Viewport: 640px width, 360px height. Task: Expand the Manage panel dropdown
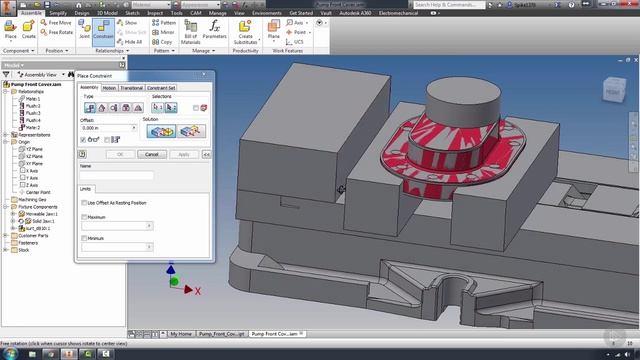click(213, 51)
